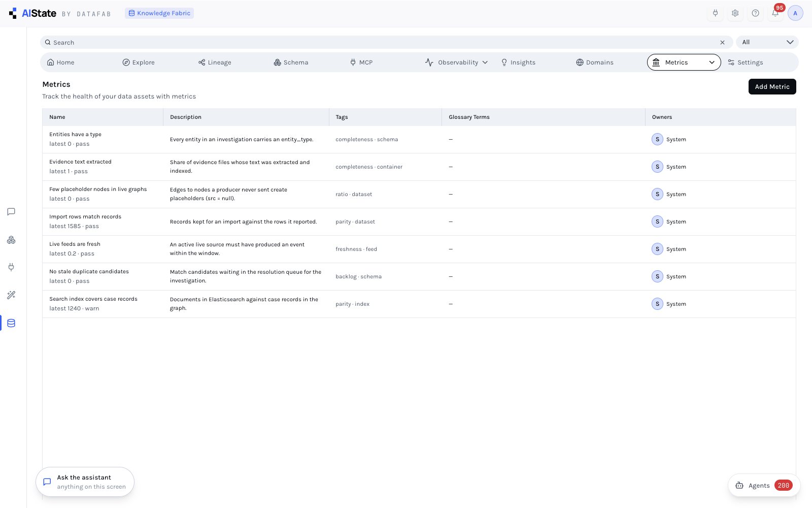
Task: Click the plug icon in top header
Action: coord(715,13)
